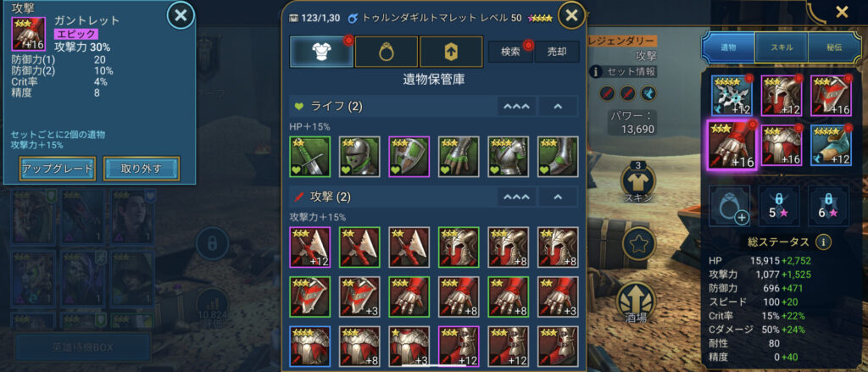The width and height of the screenshot is (868, 372).
Task: Collapse all sets via ライフ triple chevron
Action: pyautogui.click(x=516, y=106)
